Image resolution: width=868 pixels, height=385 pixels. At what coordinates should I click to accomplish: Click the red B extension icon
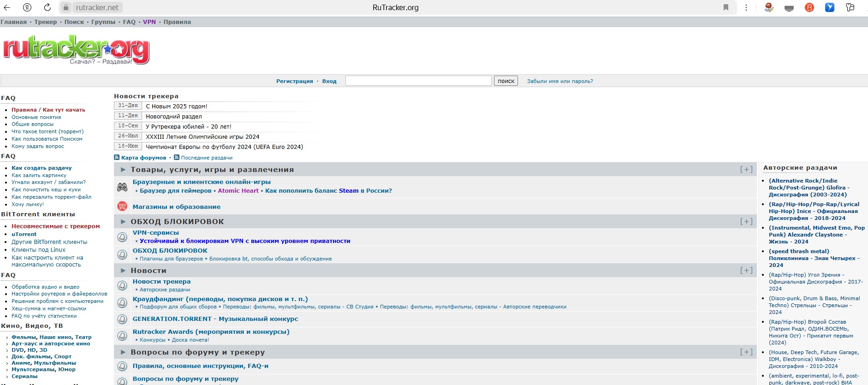[809, 7]
